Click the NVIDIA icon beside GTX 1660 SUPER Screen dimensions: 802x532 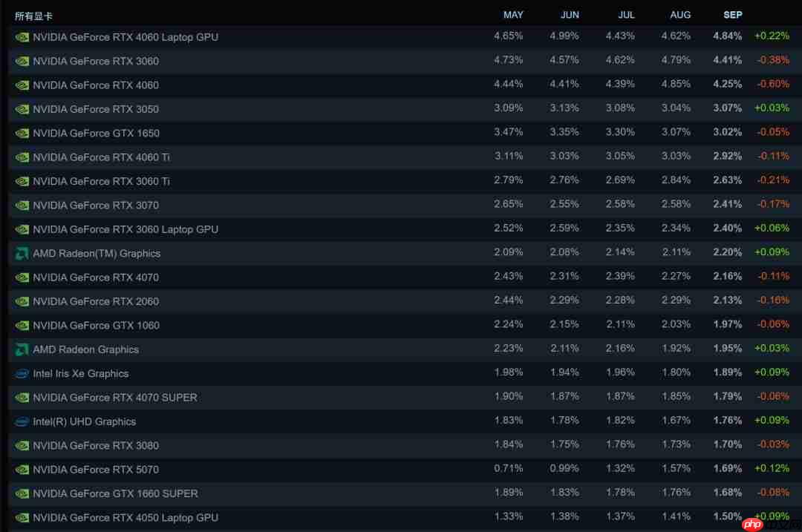pos(21,493)
